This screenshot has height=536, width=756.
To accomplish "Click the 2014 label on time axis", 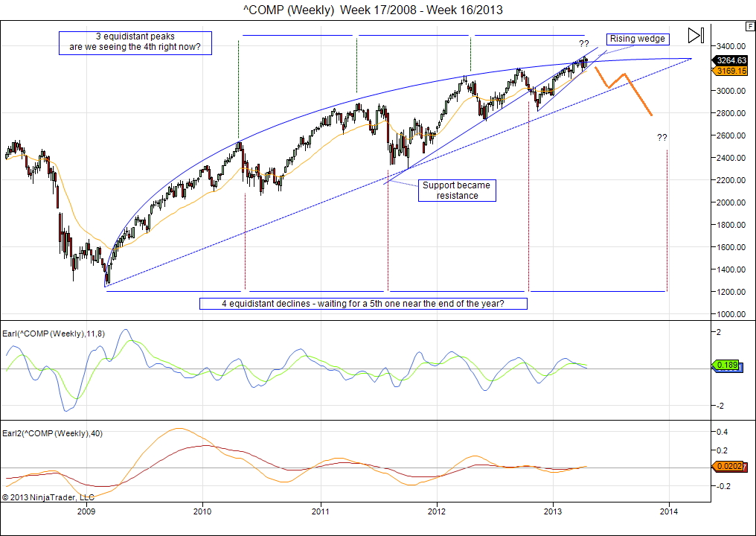I will click(x=669, y=511).
